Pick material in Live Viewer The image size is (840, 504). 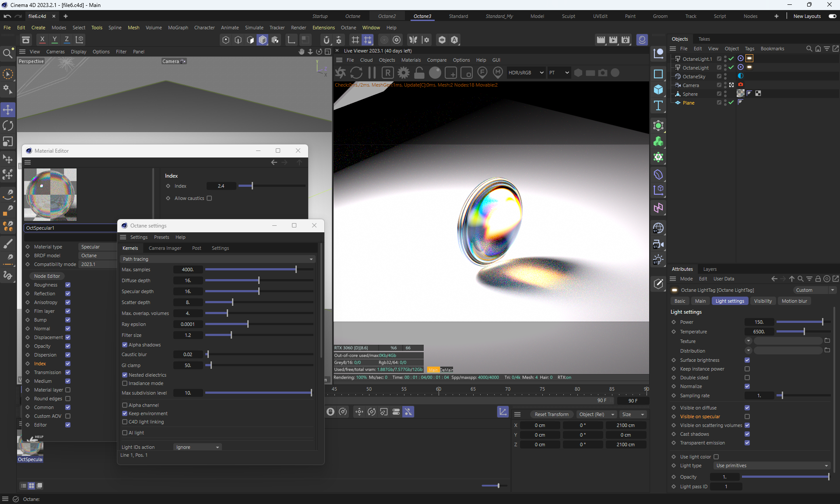(x=498, y=73)
